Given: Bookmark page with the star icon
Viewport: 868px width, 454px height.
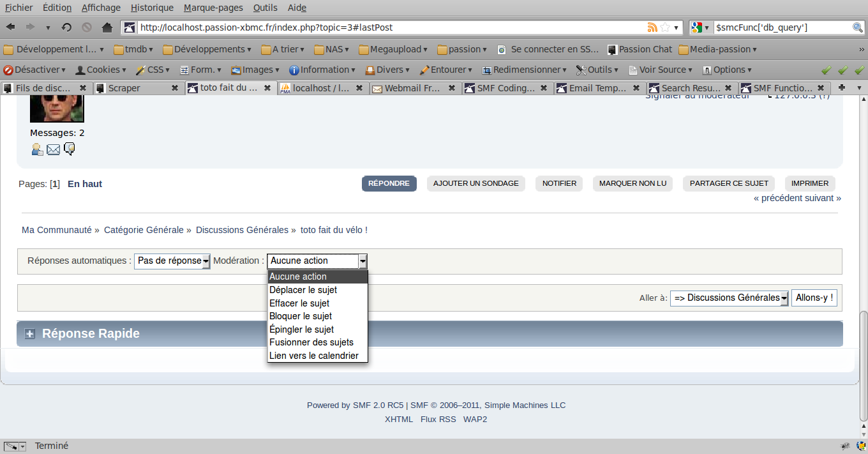Looking at the screenshot, I should [665, 27].
